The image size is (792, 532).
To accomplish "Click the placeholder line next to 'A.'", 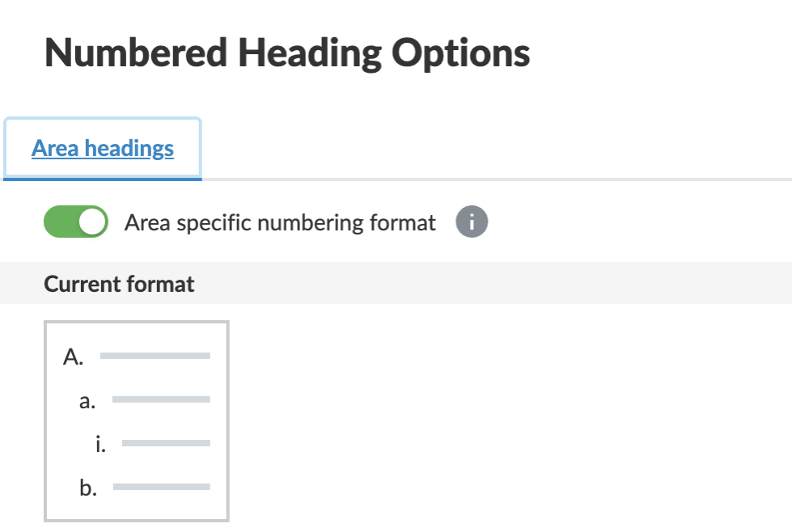I will 155,356.
